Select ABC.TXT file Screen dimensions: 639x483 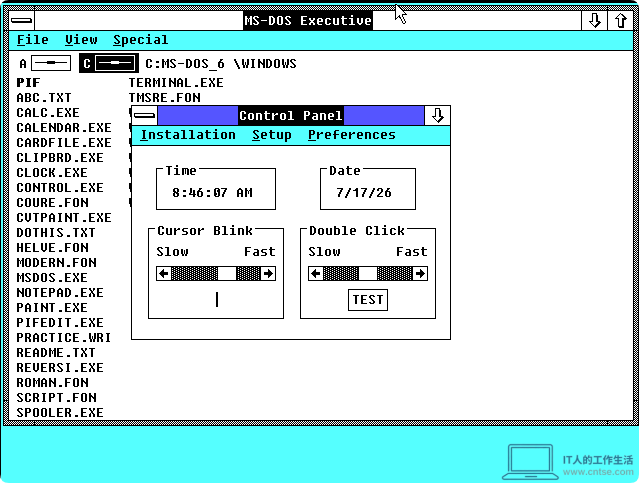(x=44, y=98)
